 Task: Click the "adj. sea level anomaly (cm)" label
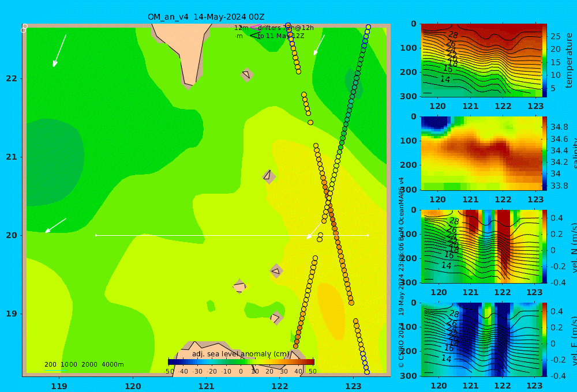tap(241, 354)
